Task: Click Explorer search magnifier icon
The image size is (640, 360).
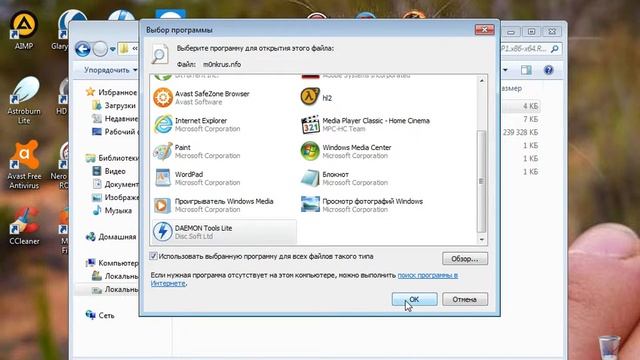Action: click(554, 49)
